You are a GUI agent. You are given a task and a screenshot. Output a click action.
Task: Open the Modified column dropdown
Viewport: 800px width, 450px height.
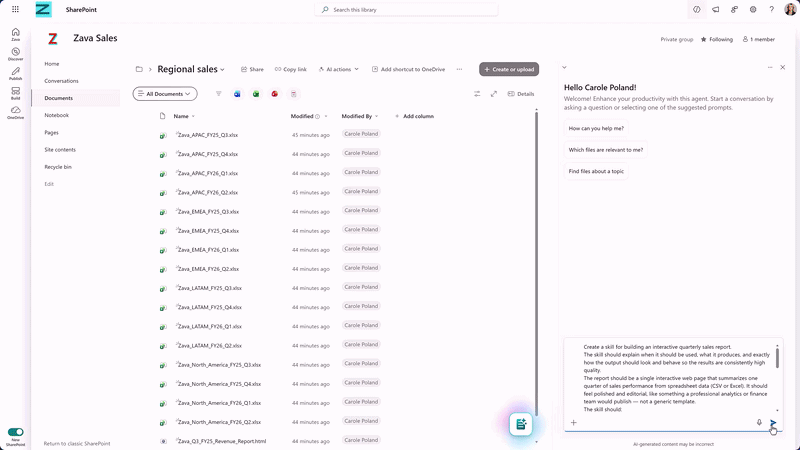pos(326,116)
